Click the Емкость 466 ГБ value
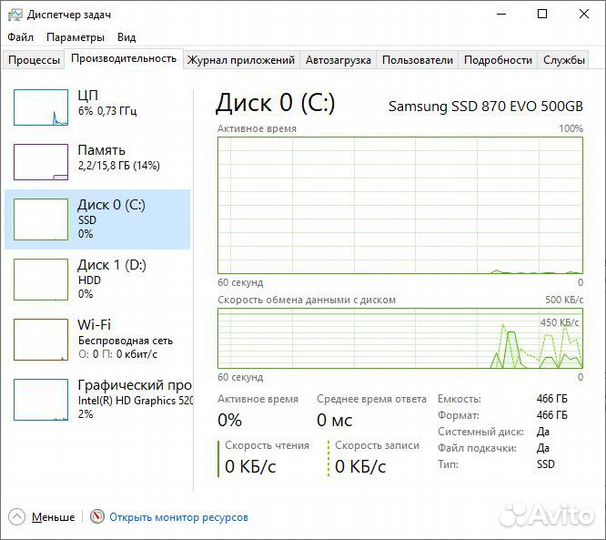 tap(552, 399)
